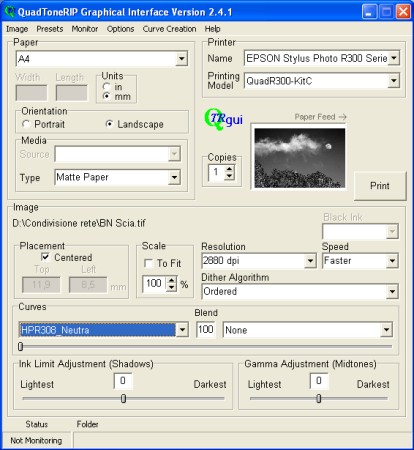Click the Blend value input field
414x450 pixels.
click(x=206, y=330)
